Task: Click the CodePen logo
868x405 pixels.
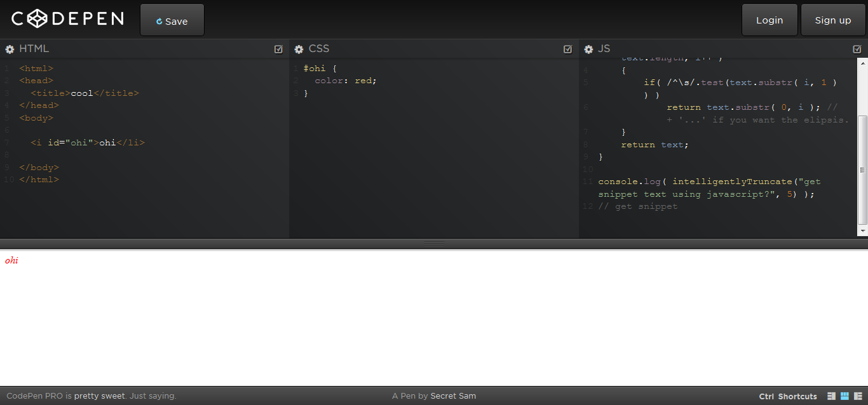Action: [67, 18]
